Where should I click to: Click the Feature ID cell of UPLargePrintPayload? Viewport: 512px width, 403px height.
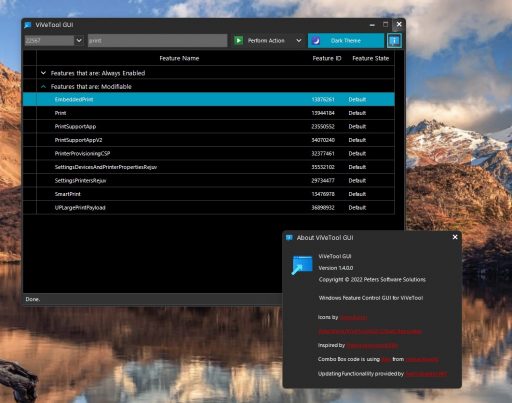pyautogui.click(x=323, y=207)
